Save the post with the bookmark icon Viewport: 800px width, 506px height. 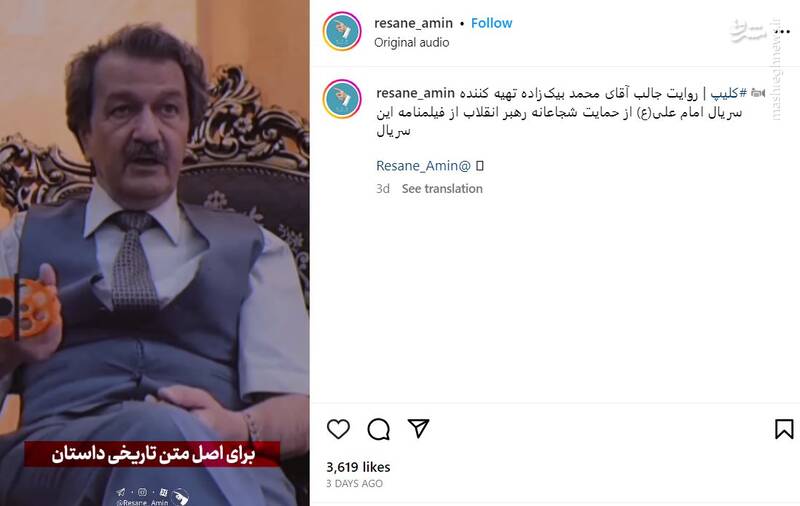784,429
